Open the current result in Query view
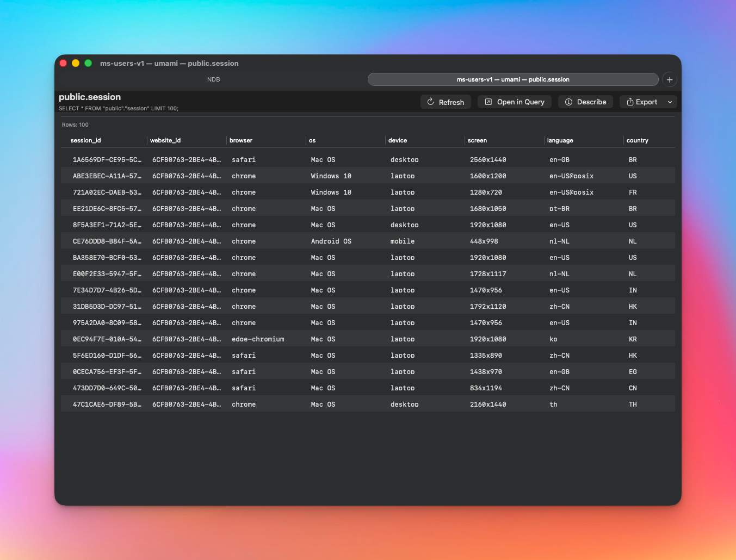Image resolution: width=736 pixels, height=560 pixels. click(515, 102)
